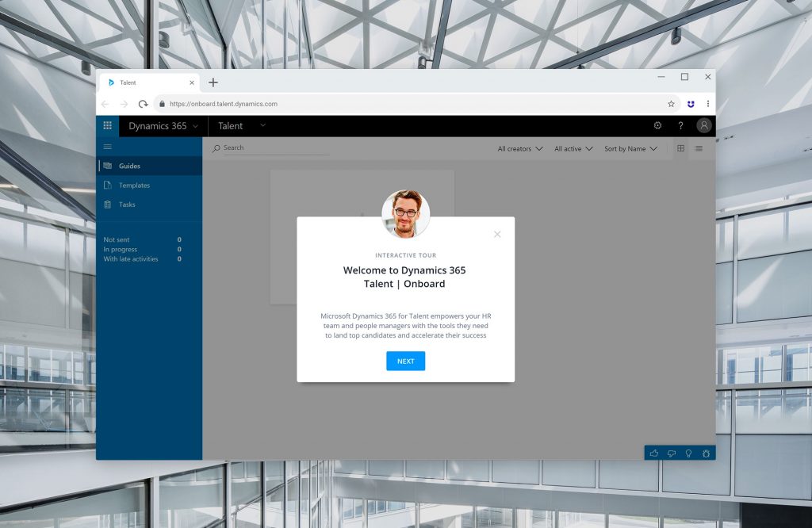The width and height of the screenshot is (812, 528).
Task: Open the All active filter
Action: (x=573, y=148)
